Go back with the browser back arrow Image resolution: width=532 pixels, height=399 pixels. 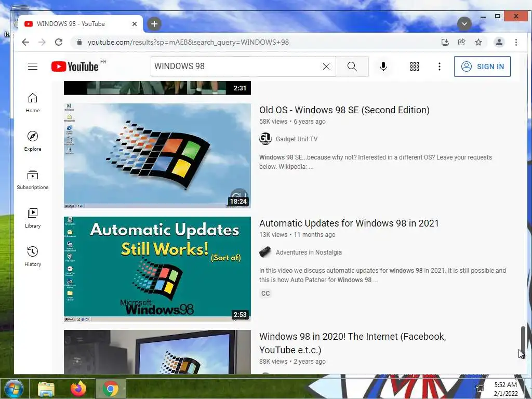tap(25, 42)
